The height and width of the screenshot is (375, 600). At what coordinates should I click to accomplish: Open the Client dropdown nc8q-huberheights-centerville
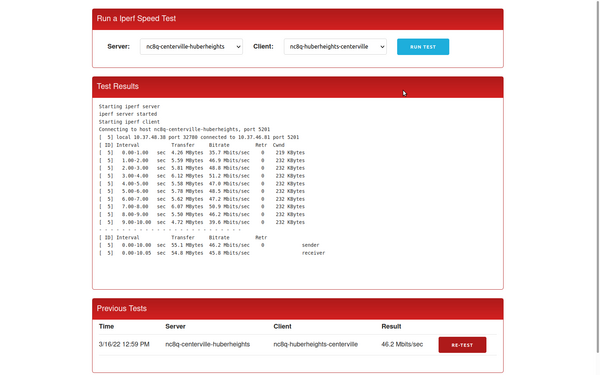tap(335, 47)
